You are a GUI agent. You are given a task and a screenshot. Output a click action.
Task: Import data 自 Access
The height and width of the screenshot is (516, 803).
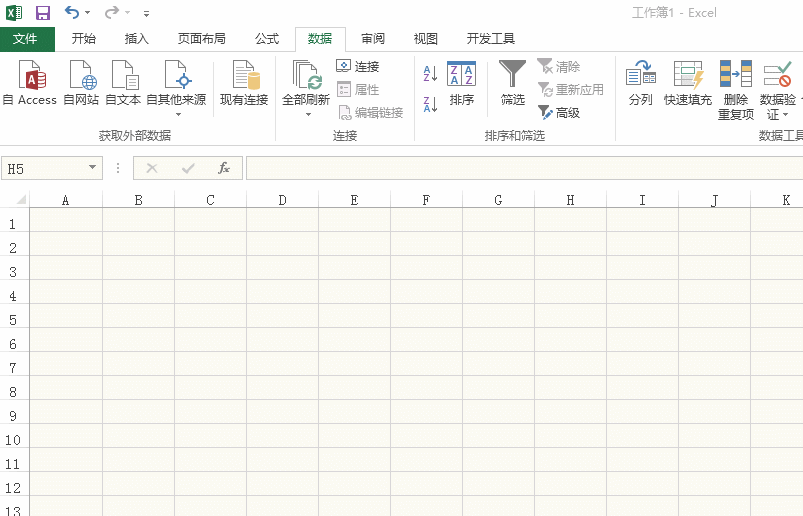click(x=30, y=83)
